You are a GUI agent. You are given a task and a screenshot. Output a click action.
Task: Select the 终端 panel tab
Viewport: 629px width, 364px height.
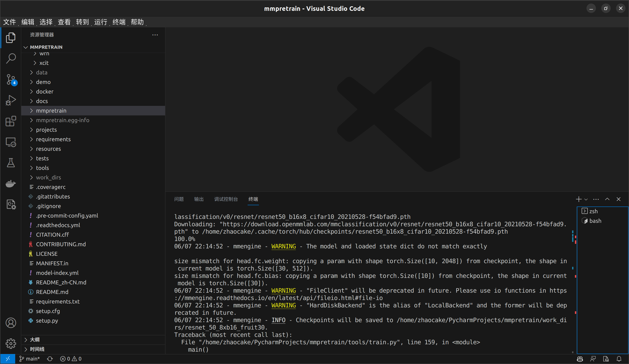[253, 199]
